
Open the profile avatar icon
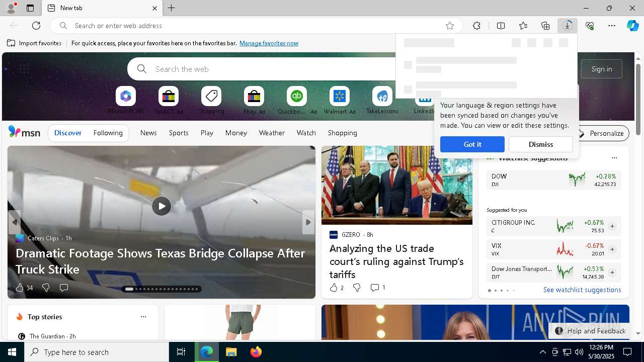11,8
